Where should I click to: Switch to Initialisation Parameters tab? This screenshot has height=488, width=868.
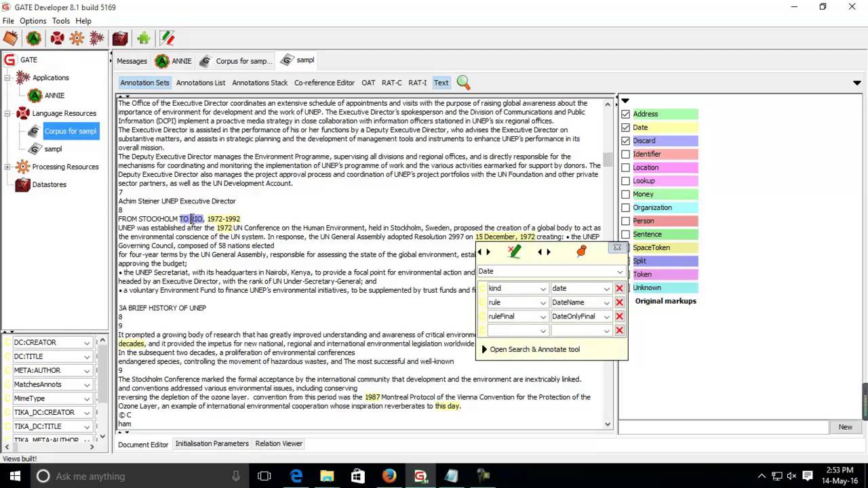pyautogui.click(x=212, y=444)
